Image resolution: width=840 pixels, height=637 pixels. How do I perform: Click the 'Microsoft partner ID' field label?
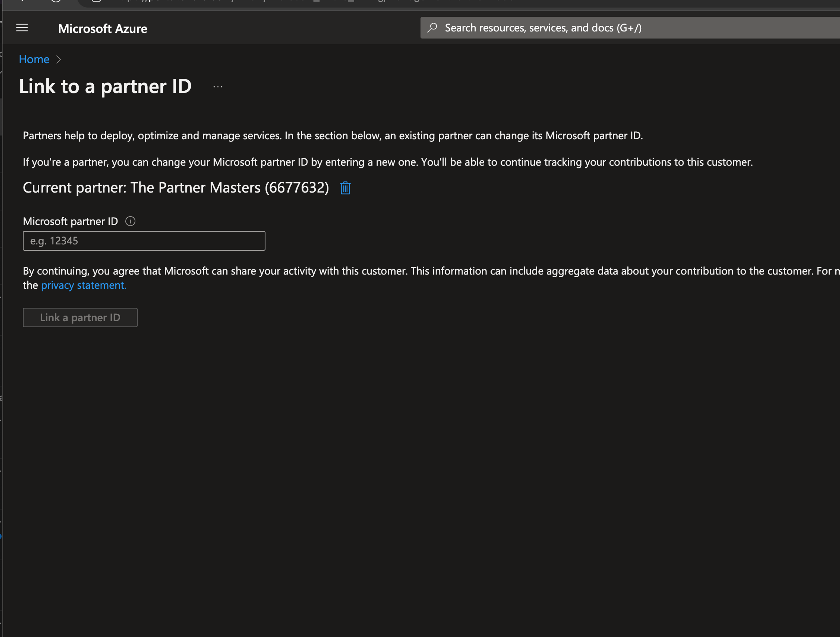(70, 221)
